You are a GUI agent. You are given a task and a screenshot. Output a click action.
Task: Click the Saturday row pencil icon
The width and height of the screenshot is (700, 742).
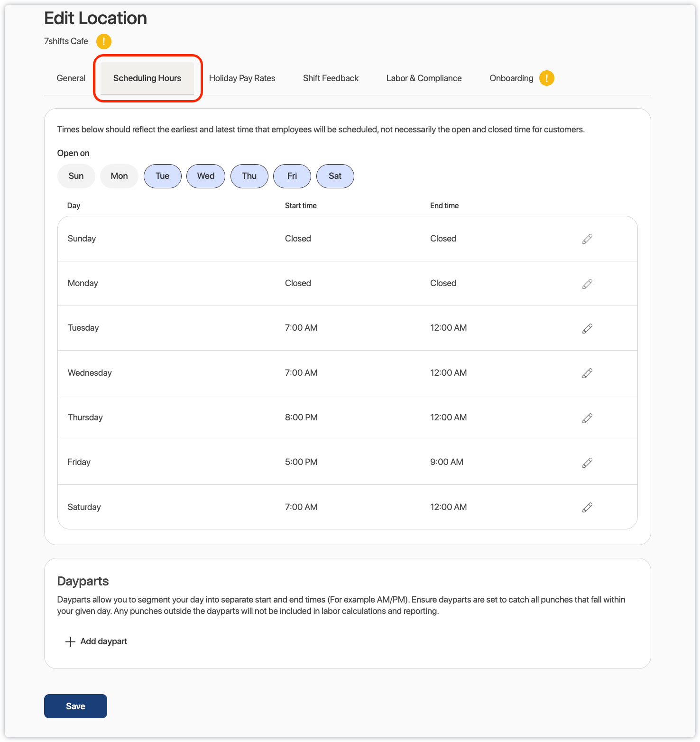coord(587,508)
